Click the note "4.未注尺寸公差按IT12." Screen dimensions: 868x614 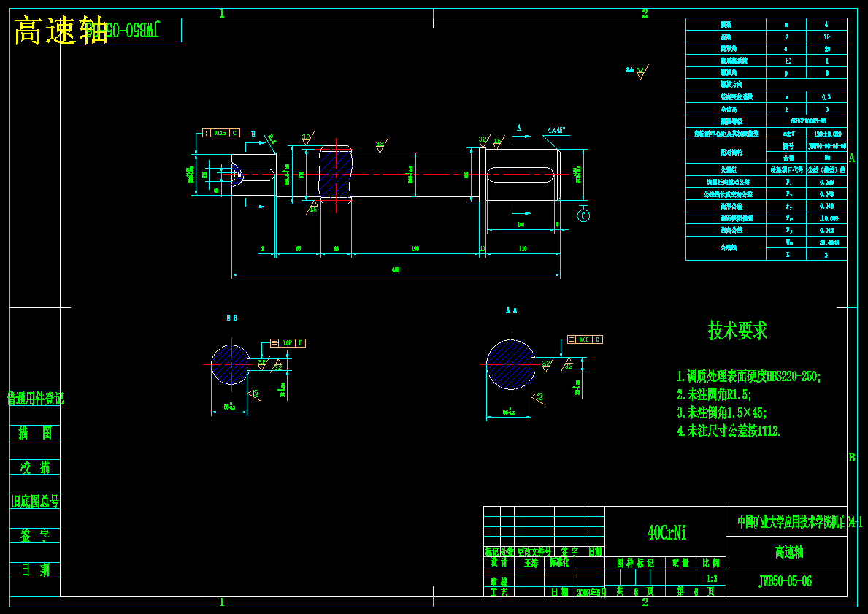(x=729, y=431)
